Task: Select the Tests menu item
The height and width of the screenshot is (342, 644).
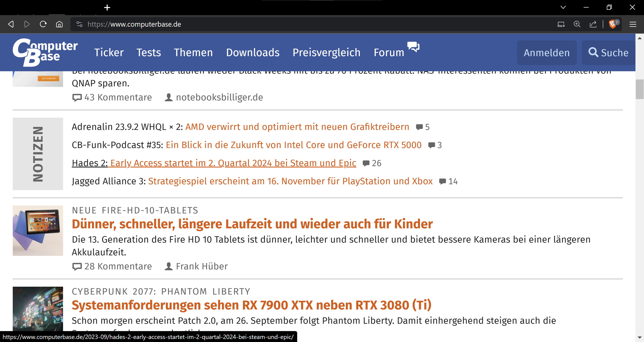Action: pyautogui.click(x=149, y=52)
